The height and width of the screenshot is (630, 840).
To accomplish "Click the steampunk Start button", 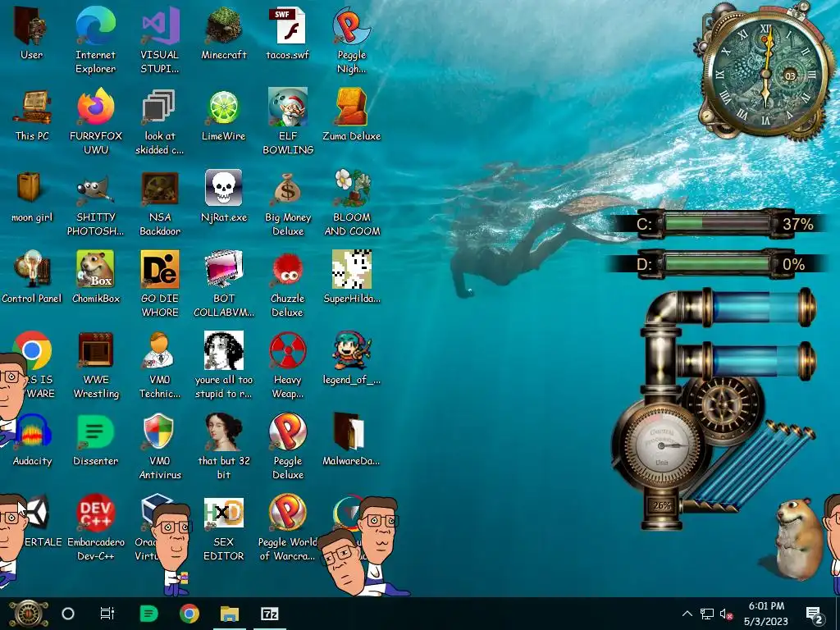I will (x=29, y=614).
